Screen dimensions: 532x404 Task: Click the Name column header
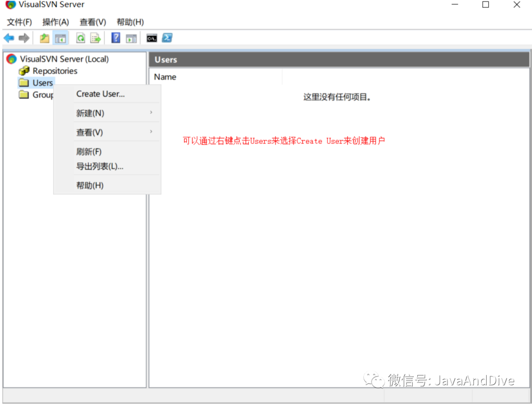pyautogui.click(x=216, y=77)
